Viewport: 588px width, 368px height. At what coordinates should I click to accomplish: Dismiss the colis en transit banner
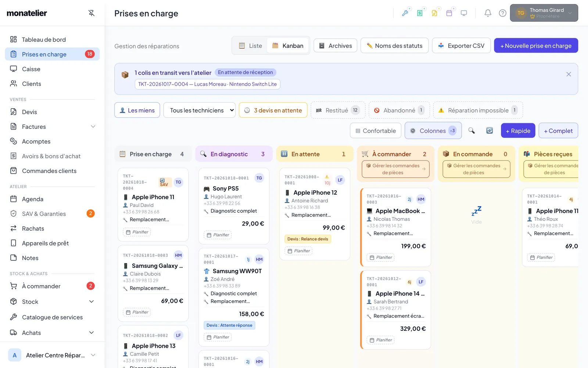click(x=569, y=74)
